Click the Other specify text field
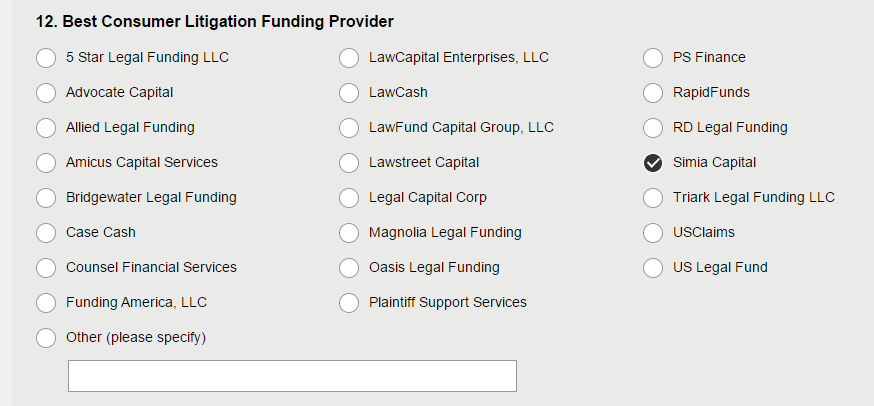 coord(292,376)
